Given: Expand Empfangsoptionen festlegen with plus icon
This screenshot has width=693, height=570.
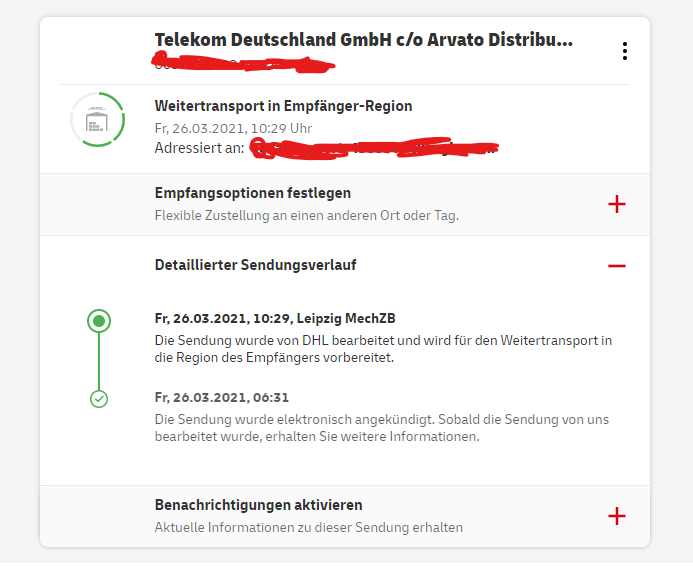Looking at the screenshot, I should [x=617, y=204].
